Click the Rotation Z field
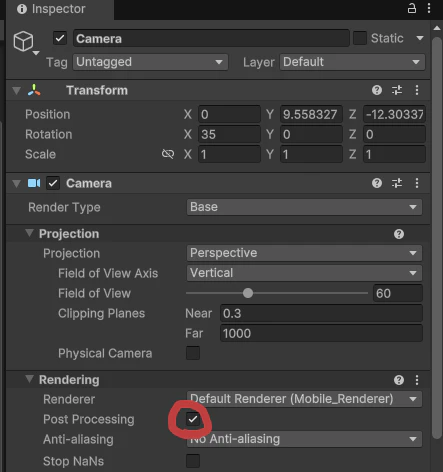Image resolution: width=443 pixels, height=472 pixels. pos(394,134)
